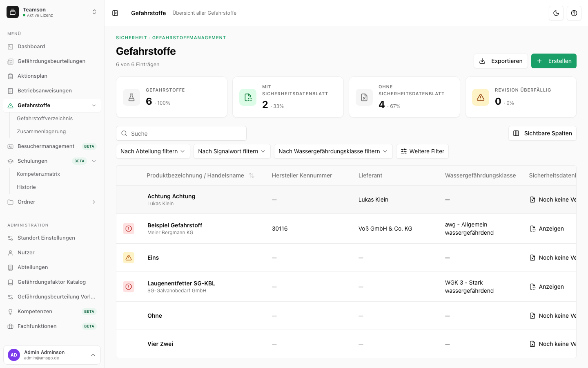Screen dimensions: 588x368
Task: Select Zusammenlagerung submenu item
Action: pyautogui.click(x=41, y=132)
